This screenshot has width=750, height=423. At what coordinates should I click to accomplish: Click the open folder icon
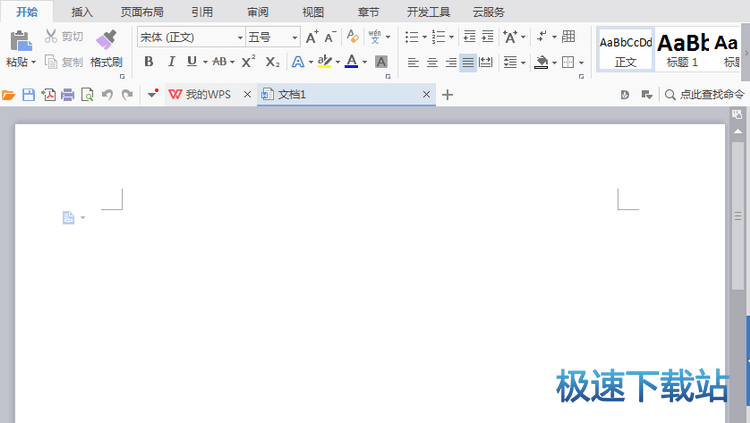(8, 95)
